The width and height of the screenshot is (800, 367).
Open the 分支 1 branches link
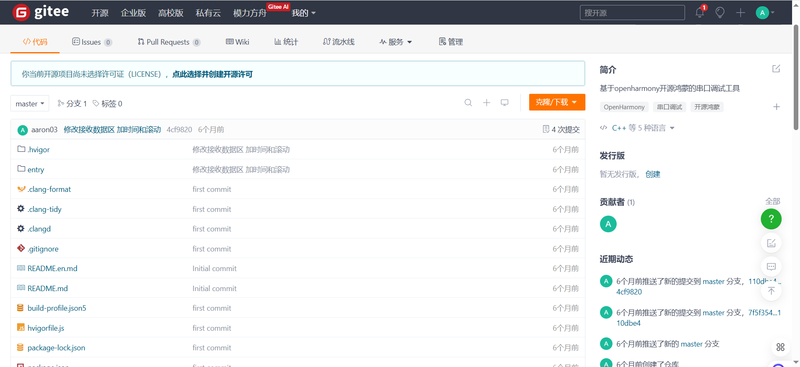[x=72, y=104]
